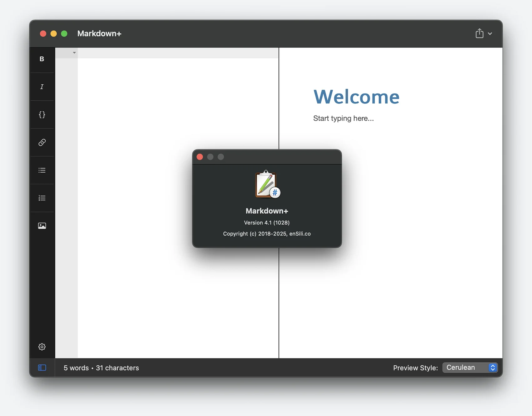Close the About Markdown+ dialog
This screenshot has width=532, height=416.
click(200, 157)
